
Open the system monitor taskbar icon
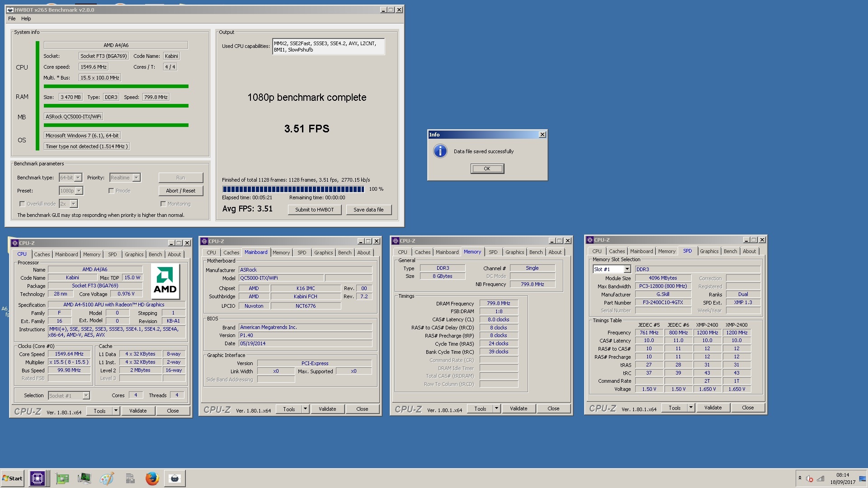pyautogui.click(x=84, y=479)
